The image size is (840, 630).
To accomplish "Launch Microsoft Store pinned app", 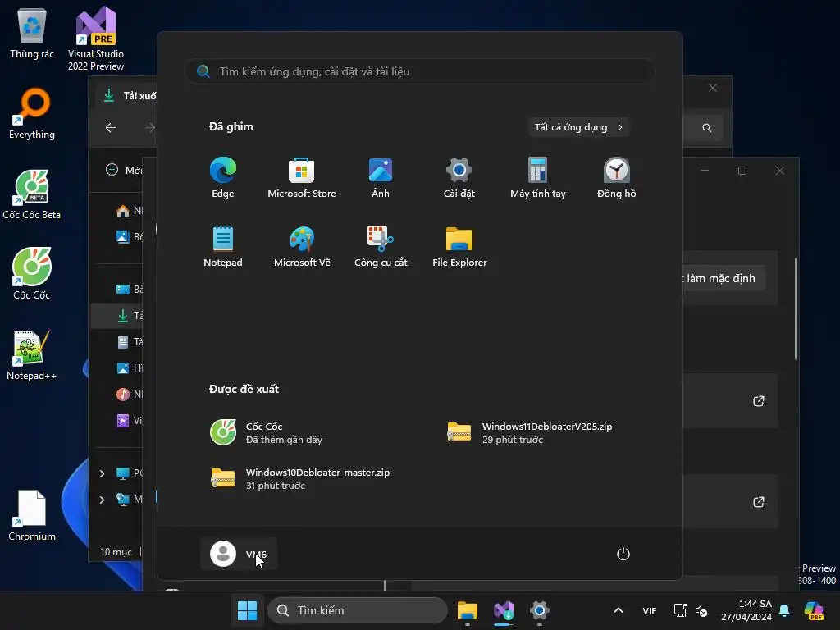I will pos(302,178).
